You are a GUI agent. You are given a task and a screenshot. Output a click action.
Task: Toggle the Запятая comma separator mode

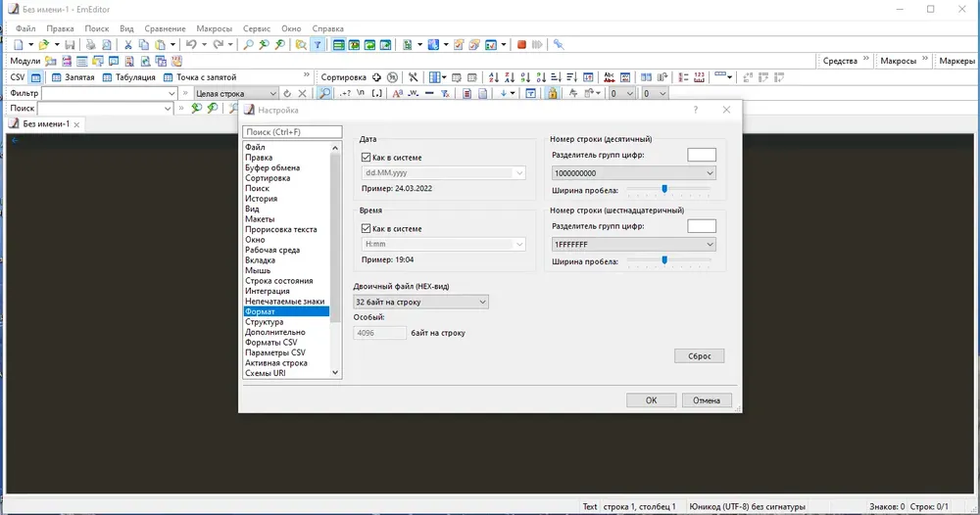73,77
